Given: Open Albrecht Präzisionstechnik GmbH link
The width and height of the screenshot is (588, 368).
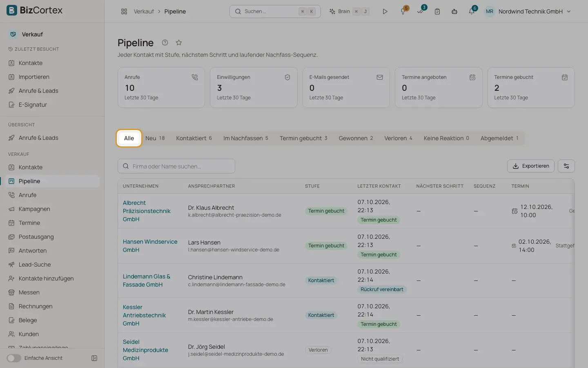Looking at the screenshot, I should click(147, 211).
